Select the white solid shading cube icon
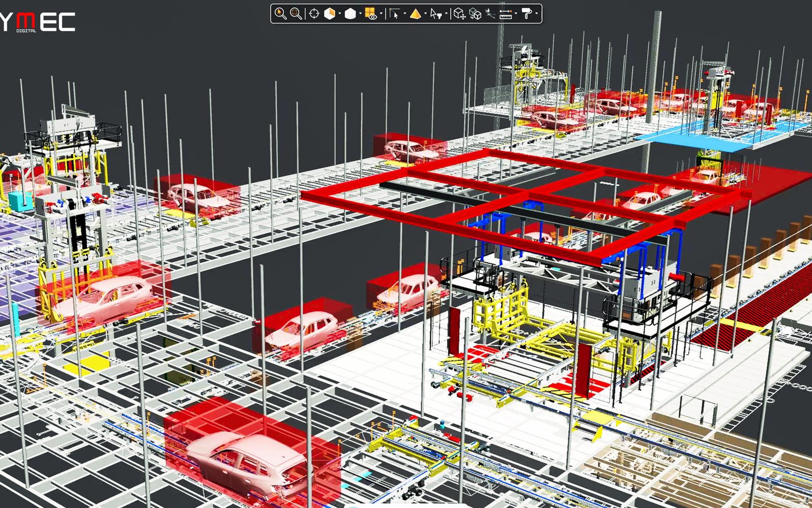Screen dimensions: 812x508 click(350, 13)
